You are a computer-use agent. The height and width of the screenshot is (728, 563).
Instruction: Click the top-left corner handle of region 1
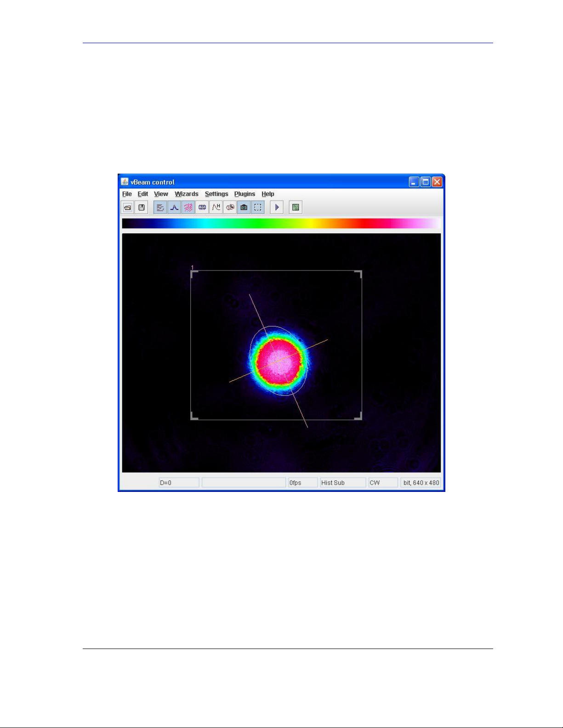point(194,274)
